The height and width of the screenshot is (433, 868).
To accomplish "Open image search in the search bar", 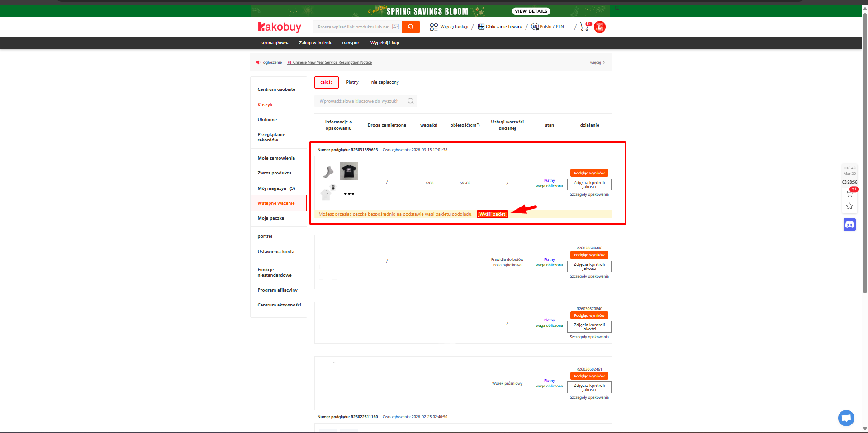I will tap(395, 27).
